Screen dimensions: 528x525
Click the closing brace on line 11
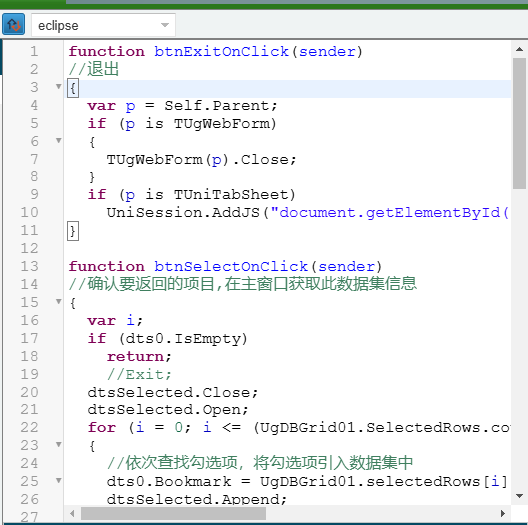(73, 231)
